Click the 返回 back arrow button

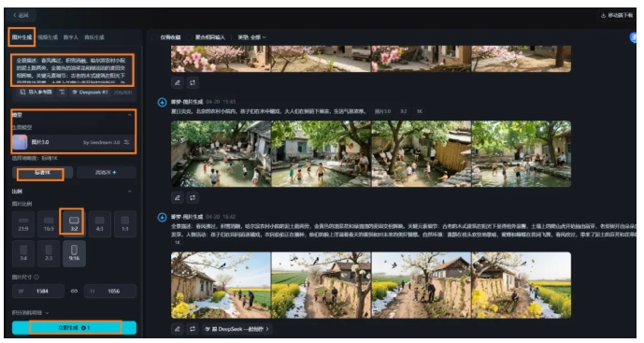21,16
